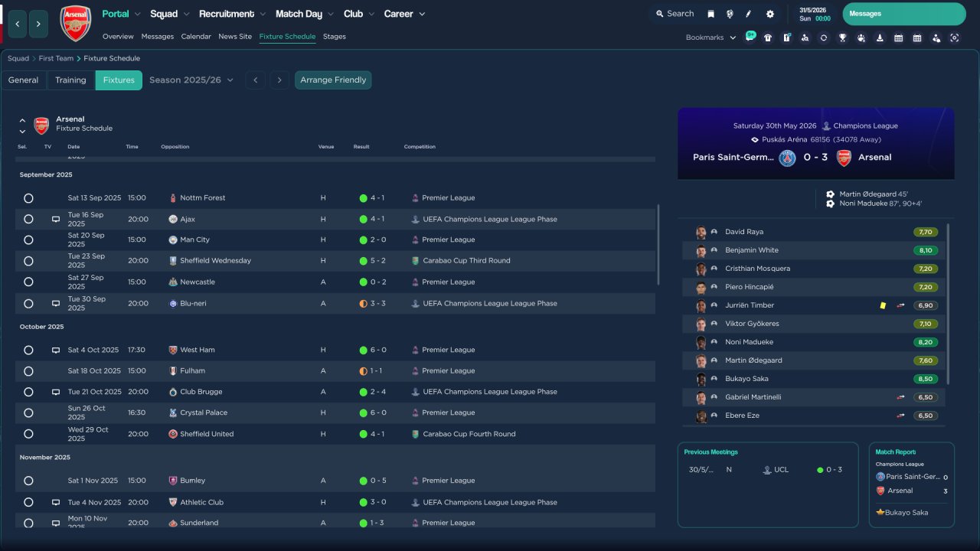980x551 pixels.
Task: Click the globe icon in top bar
Action: tap(730, 14)
